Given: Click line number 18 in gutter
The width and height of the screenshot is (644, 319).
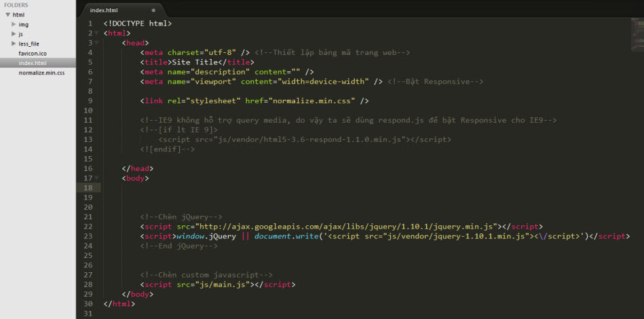Looking at the screenshot, I should [x=88, y=188].
